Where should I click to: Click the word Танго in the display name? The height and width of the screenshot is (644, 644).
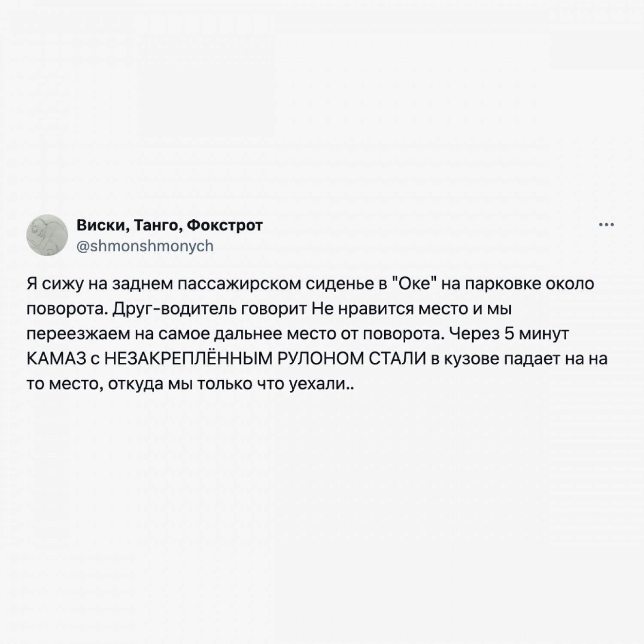(x=159, y=225)
